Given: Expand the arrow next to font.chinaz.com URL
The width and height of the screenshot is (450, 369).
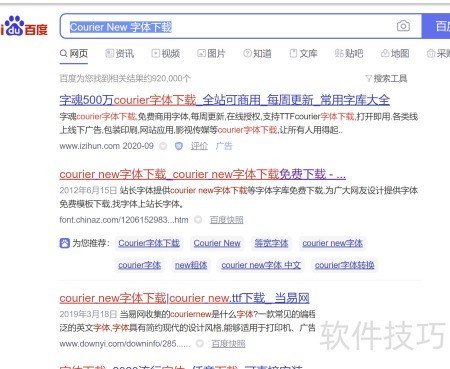Looking at the screenshot, I should (x=198, y=220).
